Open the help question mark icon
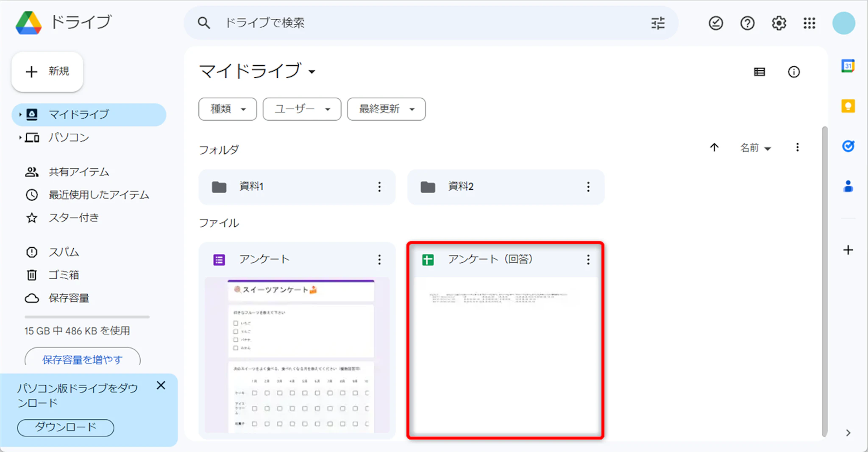868x452 pixels. click(x=747, y=23)
